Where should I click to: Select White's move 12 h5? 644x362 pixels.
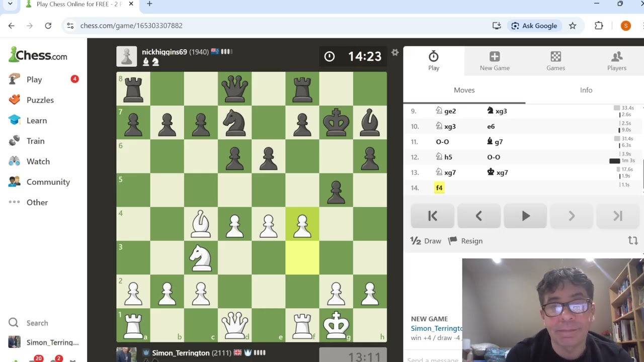tap(444, 157)
